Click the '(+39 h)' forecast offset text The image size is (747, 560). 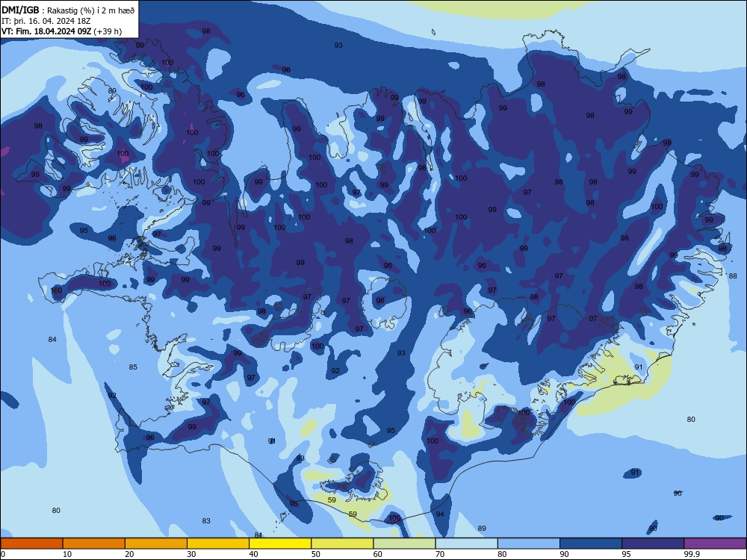pyautogui.click(x=108, y=31)
